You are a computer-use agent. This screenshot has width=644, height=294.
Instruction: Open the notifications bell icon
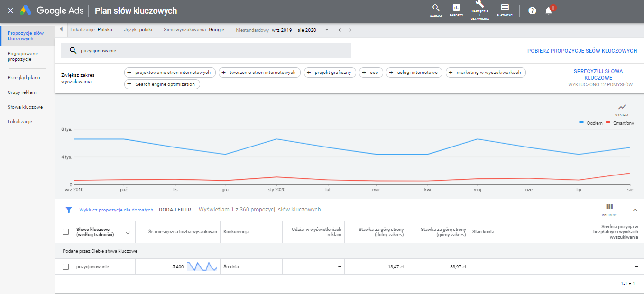(549, 10)
